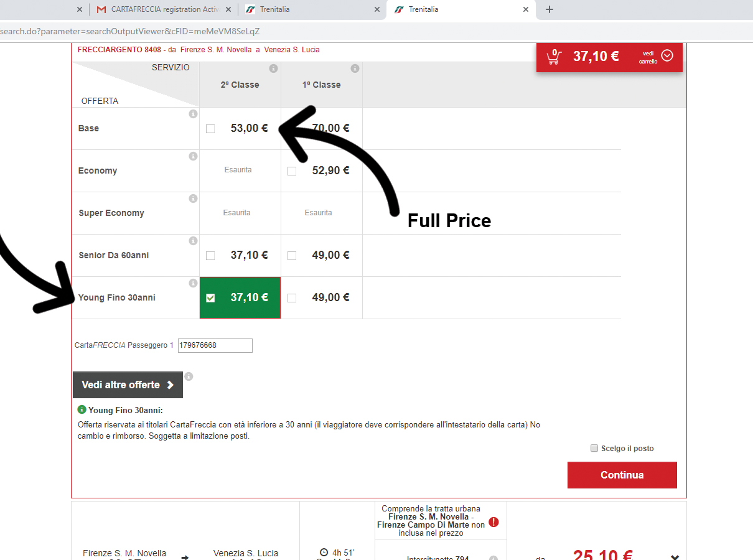
Task: Click CartaFRECCIA Passeggero 1 input field
Action: coord(215,345)
